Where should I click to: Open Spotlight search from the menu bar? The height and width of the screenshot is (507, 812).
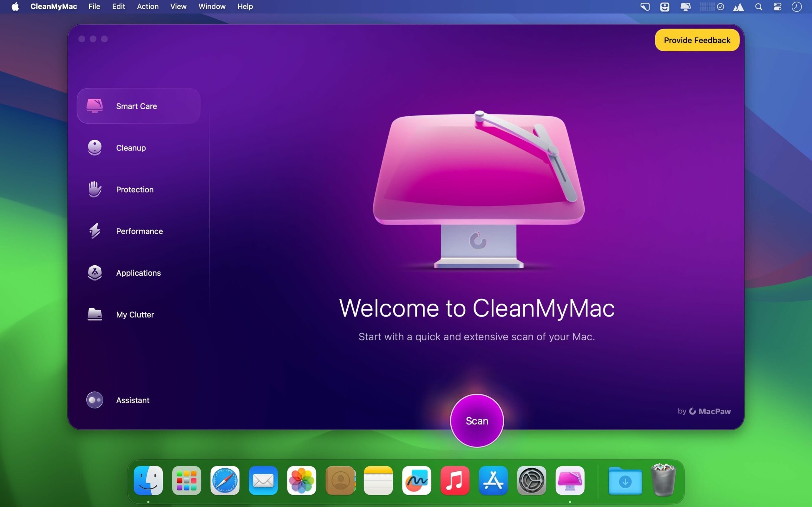(759, 6)
